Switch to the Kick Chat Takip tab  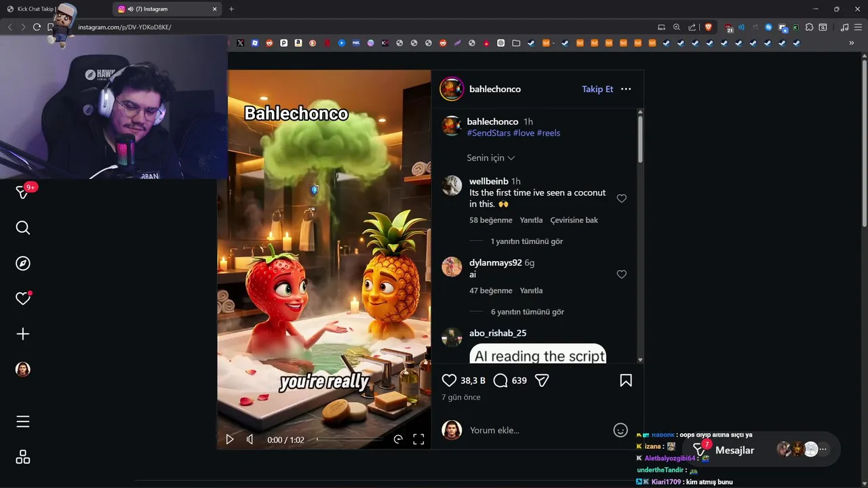click(34, 9)
